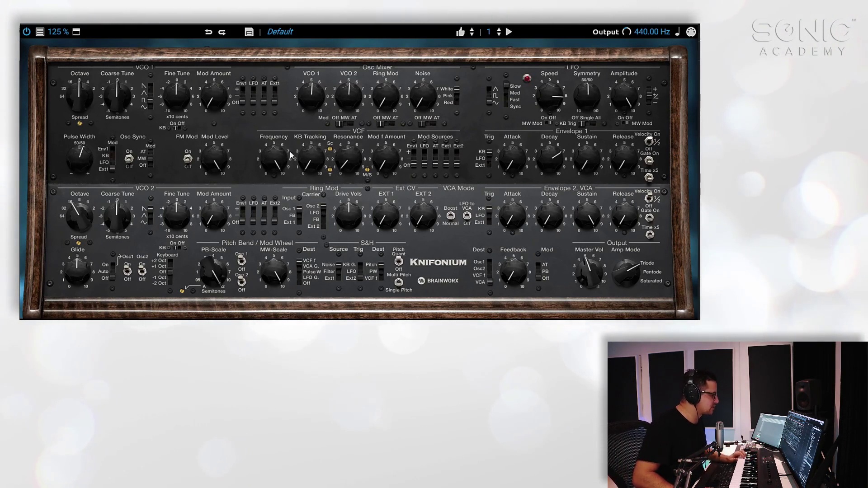Click the LFO red rate indicator LED
Screen dimensions: 868x488
click(527, 78)
